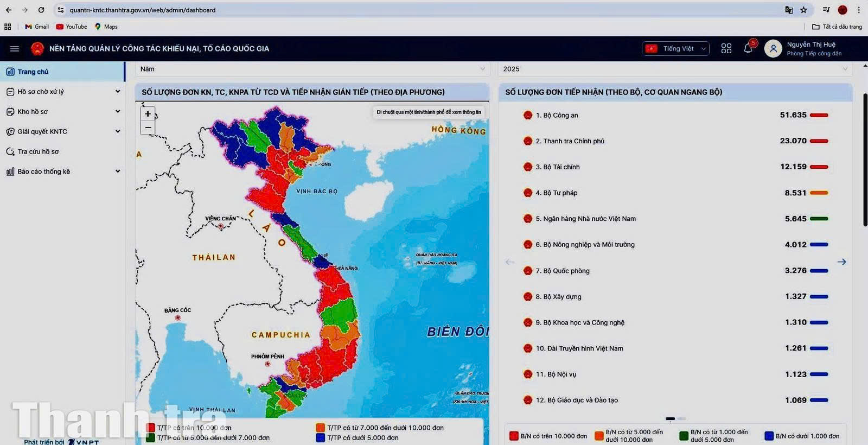868x445 pixels.
Task: Open the apps grid icon
Action: coord(726,48)
